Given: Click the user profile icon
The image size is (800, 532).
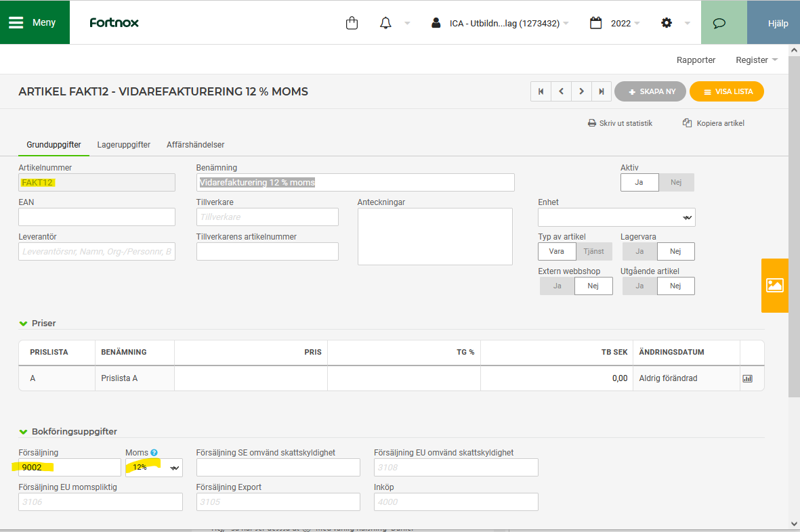Looking at the screenshot, I should [x=436, y=23].
